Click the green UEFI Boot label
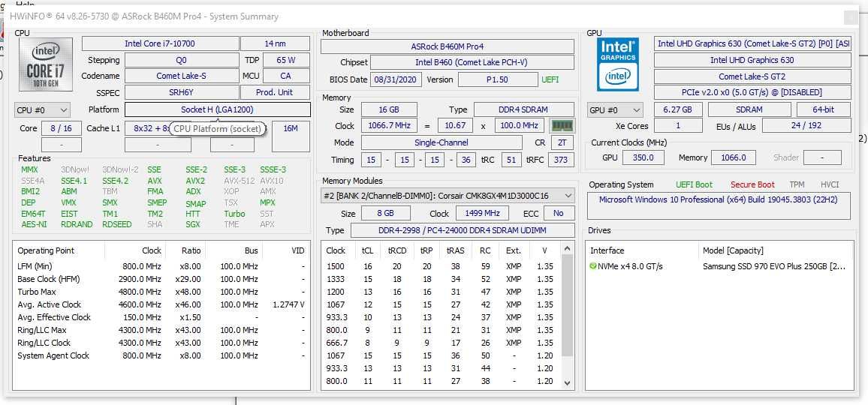 click(x=695, y=184)
